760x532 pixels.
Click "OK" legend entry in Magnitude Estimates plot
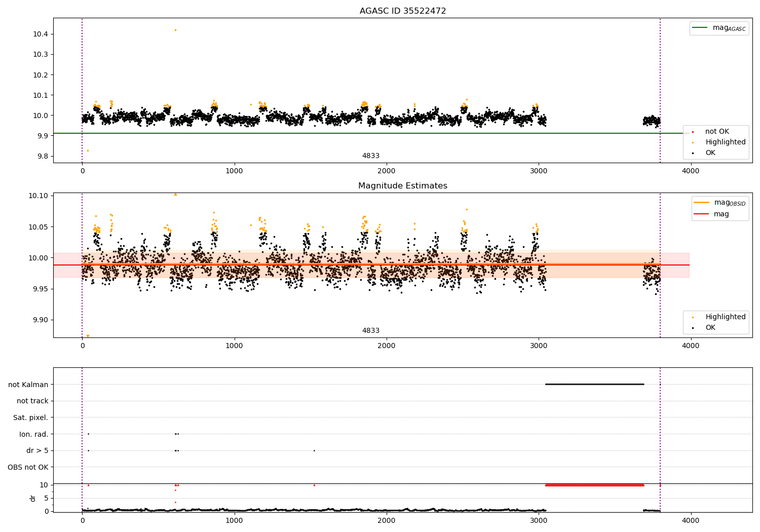click(710, 328)
